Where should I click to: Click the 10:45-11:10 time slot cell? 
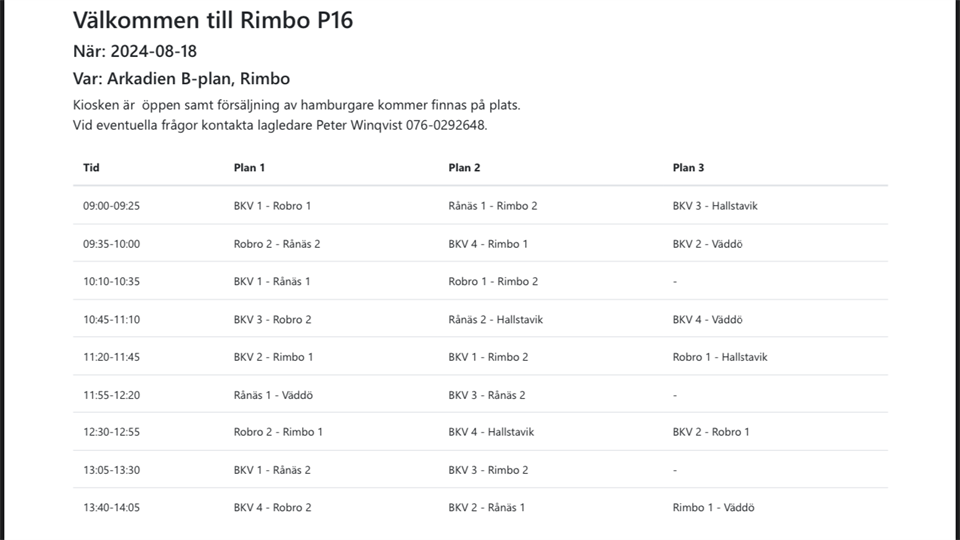tap(111, 320)
